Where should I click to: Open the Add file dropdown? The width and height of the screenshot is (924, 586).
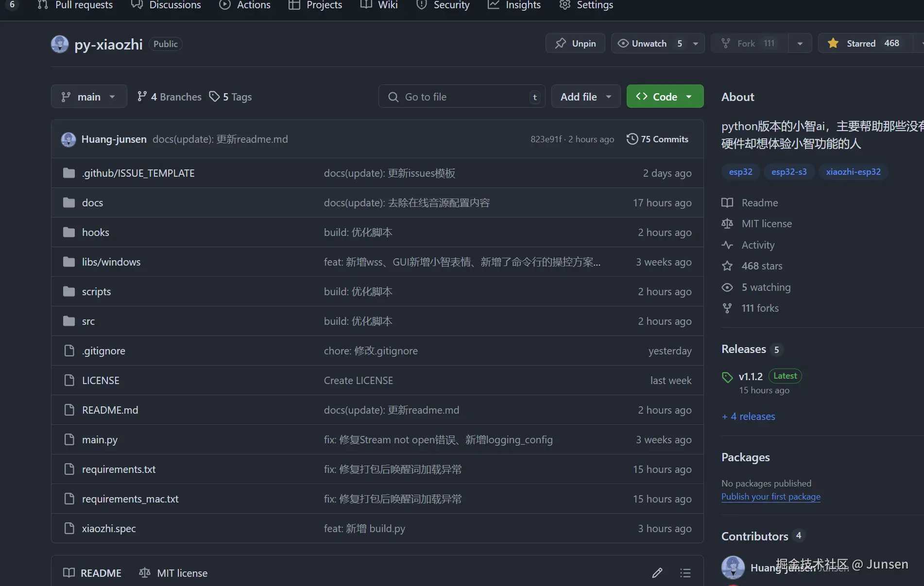[x=585, y=96]
